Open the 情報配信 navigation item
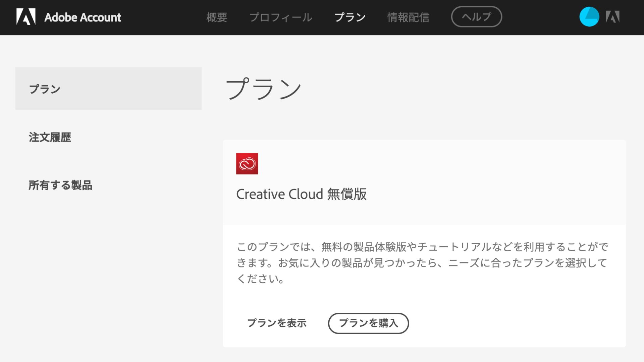Screen dimensions: 644x362 pyautogui.click(x=409, y=17)
